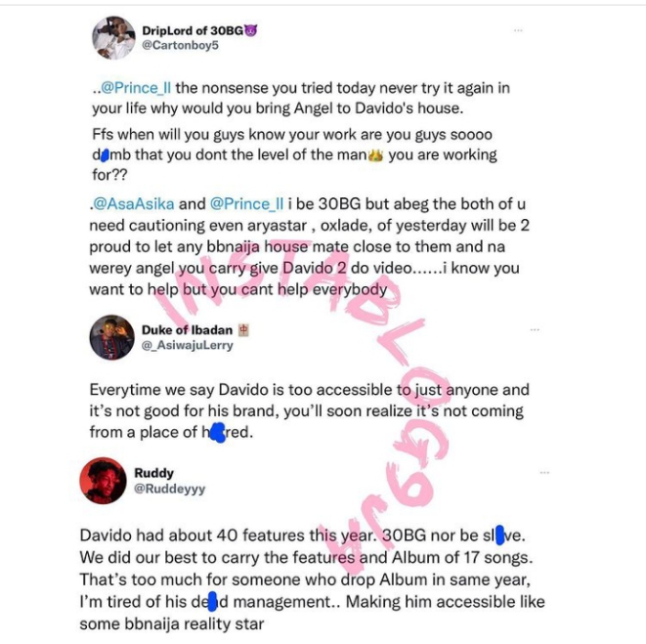This screenshot has width=646, height=644.
Task: Open more options on Ruddy's tweet
Action: (544, 472)
